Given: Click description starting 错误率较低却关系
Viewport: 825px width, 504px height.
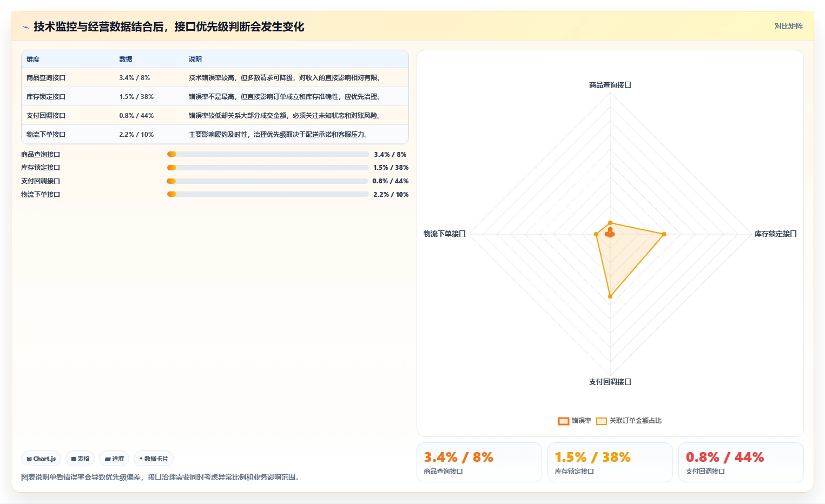Looking at the screenshot, I should pyautogui.click(x=285, y=116).
